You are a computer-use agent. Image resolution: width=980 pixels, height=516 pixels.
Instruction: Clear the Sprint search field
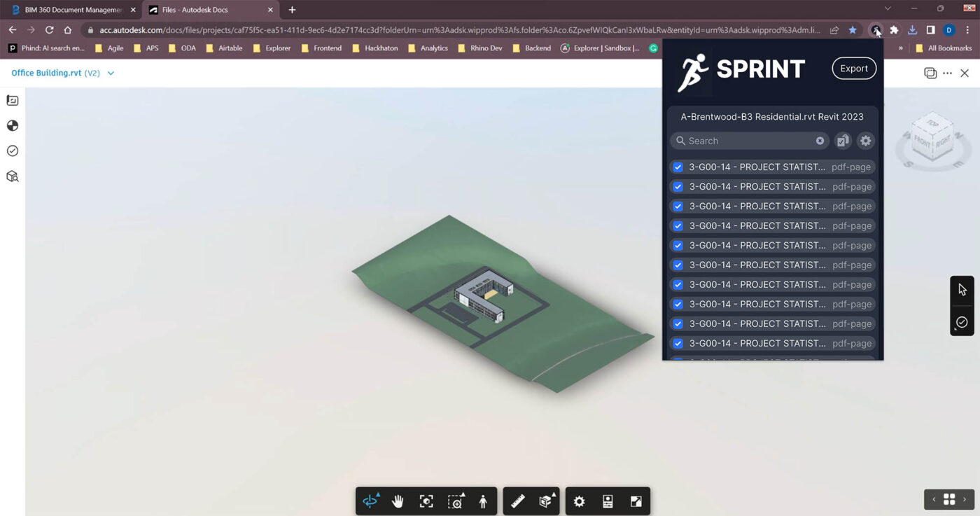[820, 141]
